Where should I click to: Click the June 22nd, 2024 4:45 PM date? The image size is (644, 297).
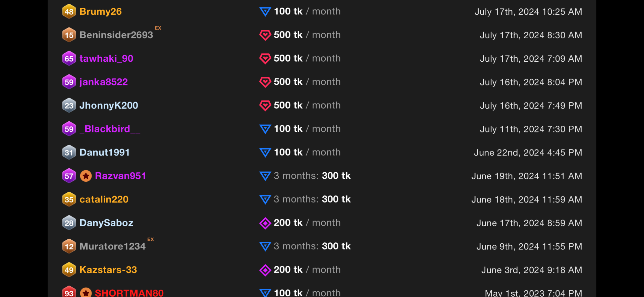click(528, 153)
